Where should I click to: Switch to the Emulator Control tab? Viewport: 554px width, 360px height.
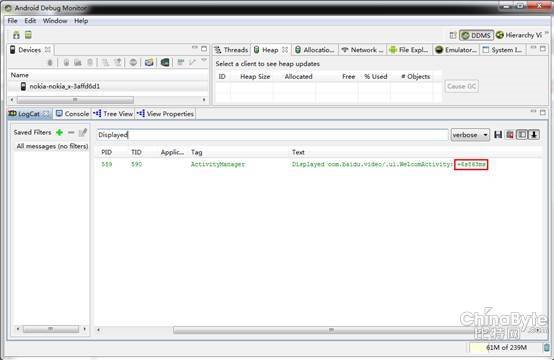[x=456, y=50]
